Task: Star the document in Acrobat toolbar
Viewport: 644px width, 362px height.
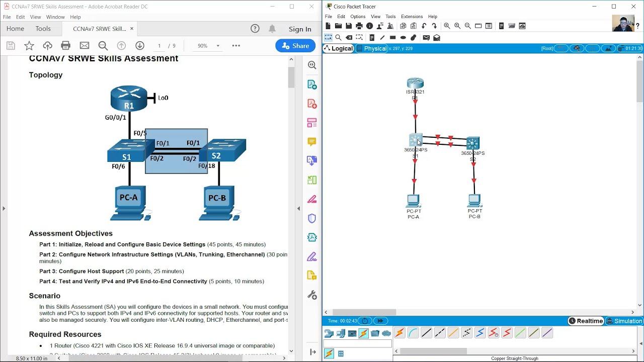Action: point(29,46)
